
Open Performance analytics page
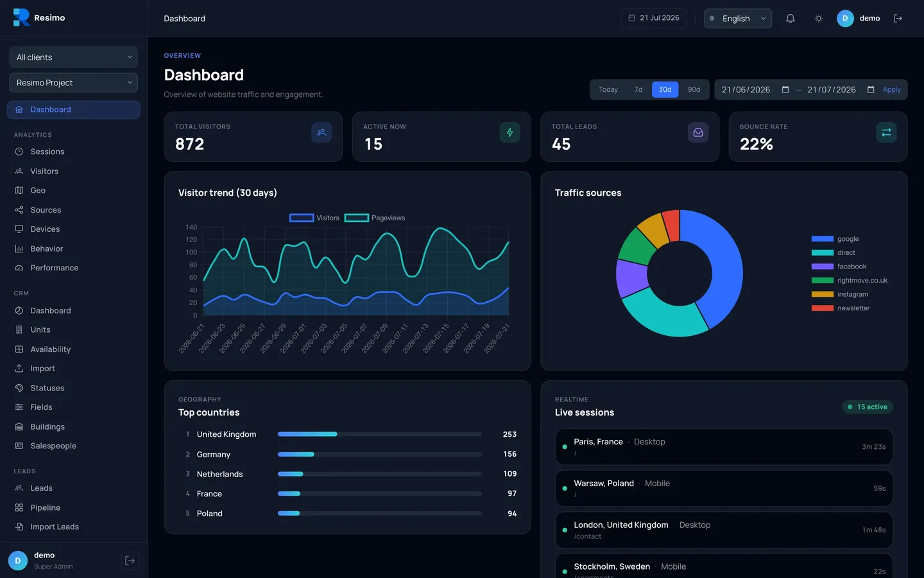click(74, 268)
